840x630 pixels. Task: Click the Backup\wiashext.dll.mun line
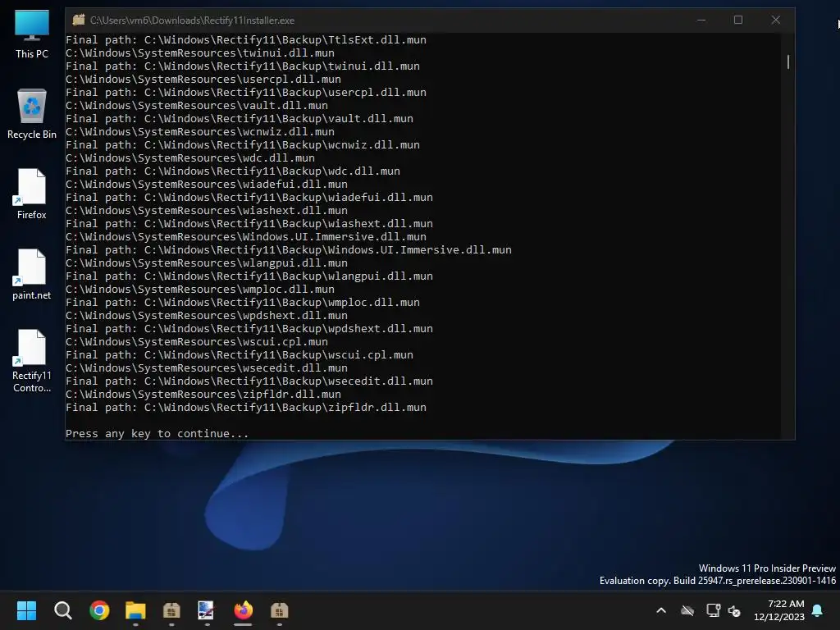pyautogui.click(x=249, y=223)
